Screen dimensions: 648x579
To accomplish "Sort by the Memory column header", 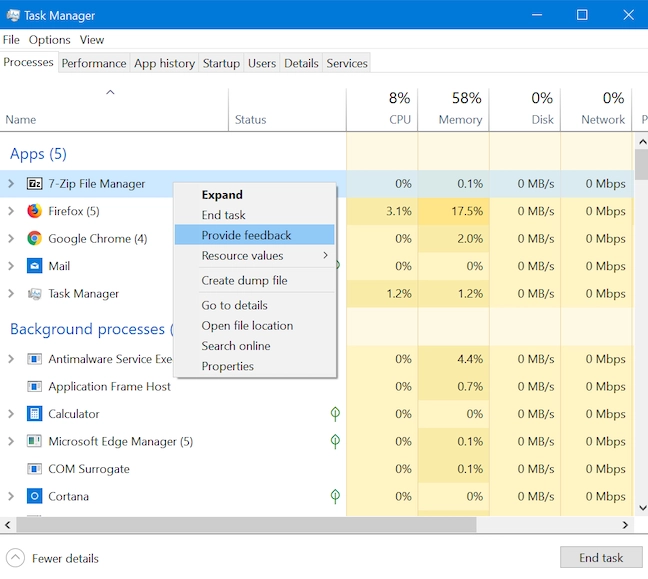I will (453, 110).
